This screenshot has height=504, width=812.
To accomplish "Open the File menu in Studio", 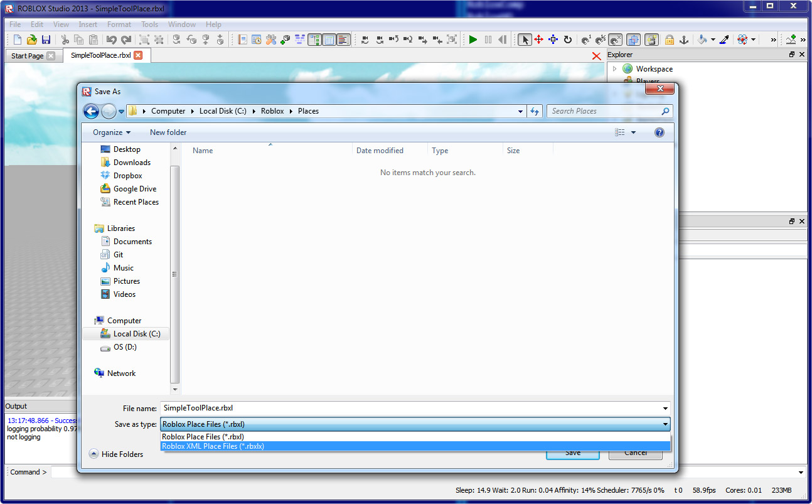I will pyautogui.click(x=15, y=24).
